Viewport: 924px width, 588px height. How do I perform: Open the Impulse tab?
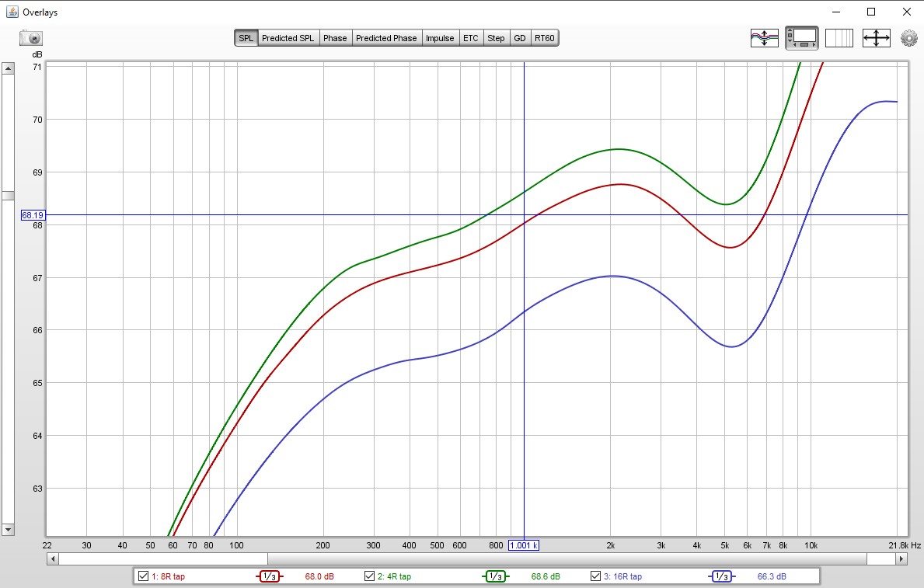440,38
